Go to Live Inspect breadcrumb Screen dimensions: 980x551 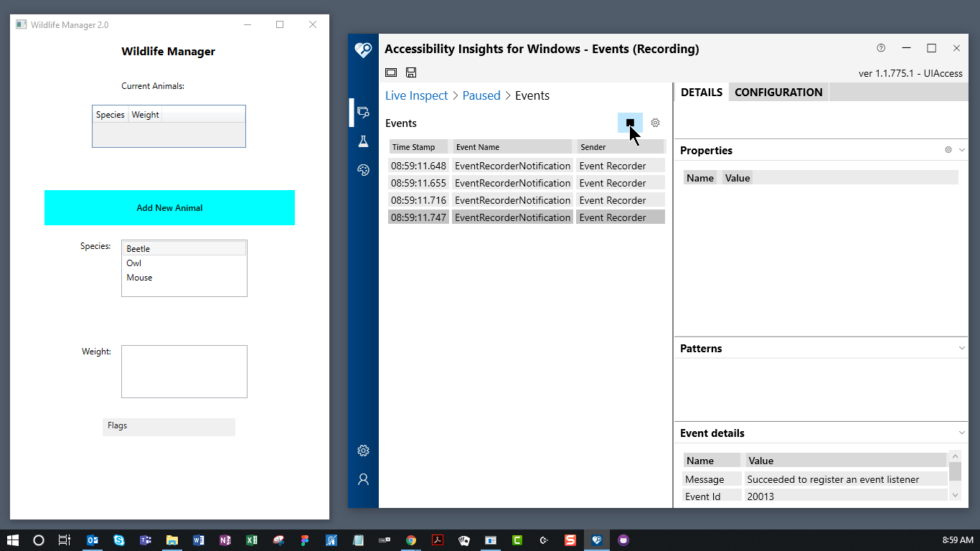tap(416, 95)
